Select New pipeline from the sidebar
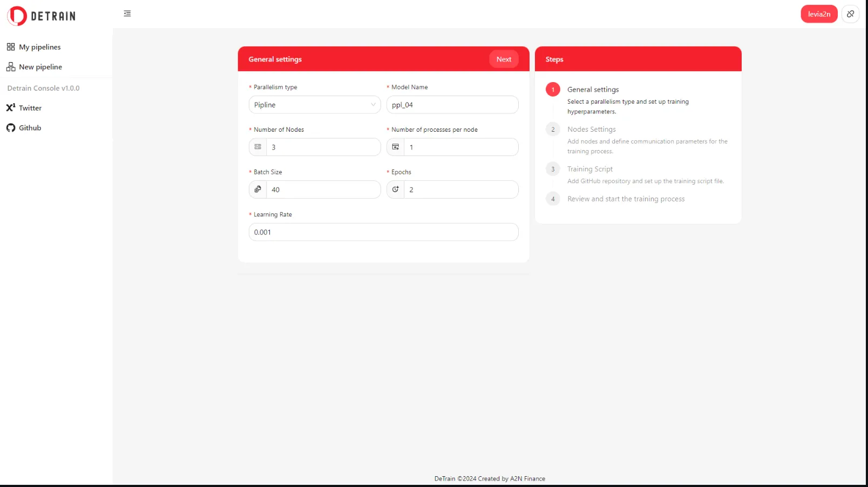Viewport: 868px width, 487px height. (x=40, y=67)
